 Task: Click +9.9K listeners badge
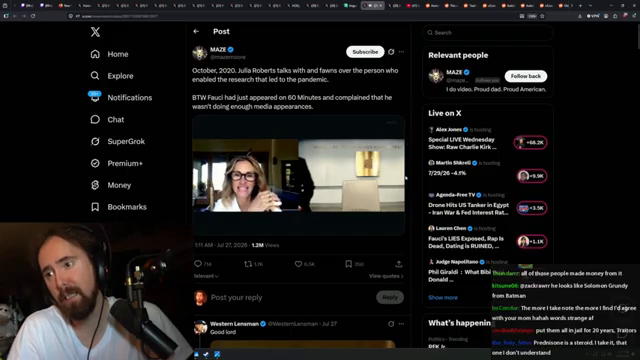pos(531,176)
